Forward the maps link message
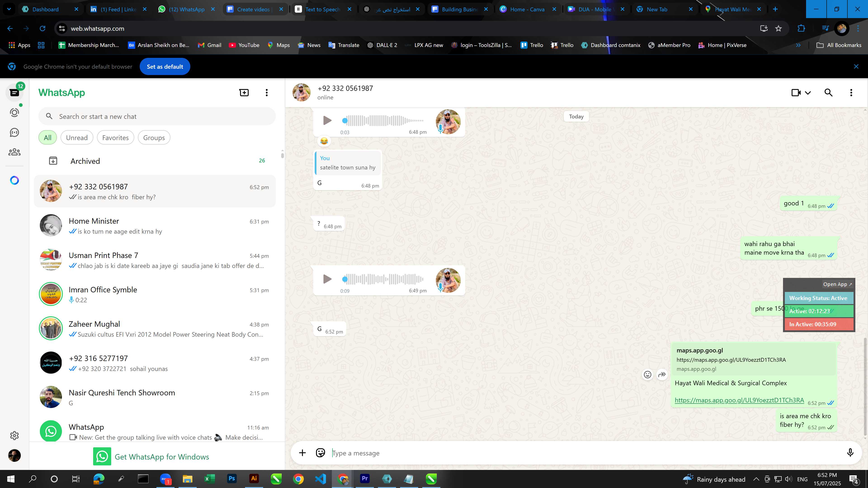 662,375
